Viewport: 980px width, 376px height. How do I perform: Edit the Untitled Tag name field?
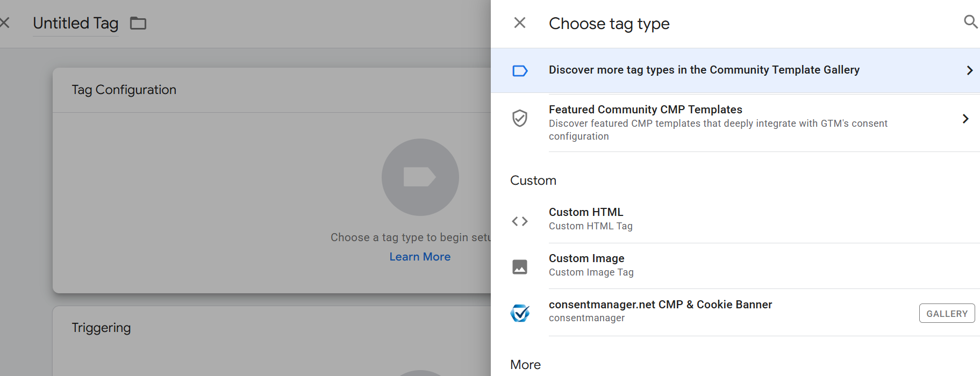[76, 23]
